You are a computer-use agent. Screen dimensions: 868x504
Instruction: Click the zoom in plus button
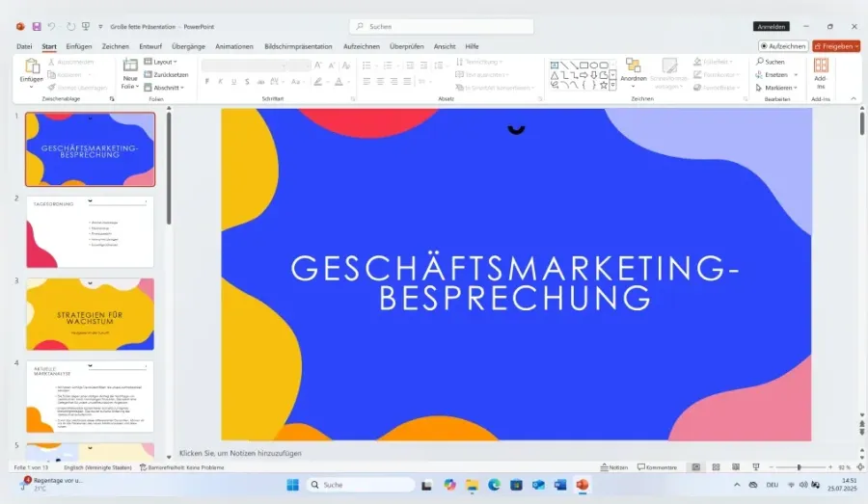829,467
